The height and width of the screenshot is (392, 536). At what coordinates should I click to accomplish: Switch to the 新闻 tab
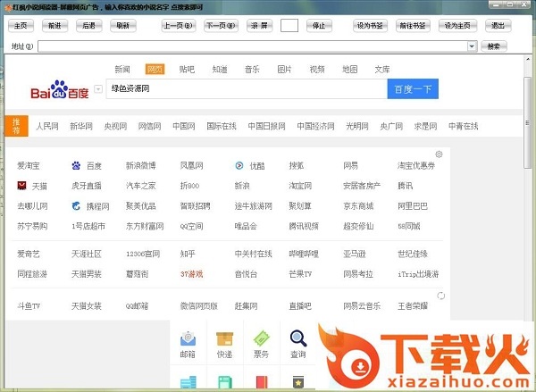pyautogui.click(x=122, y=70)
